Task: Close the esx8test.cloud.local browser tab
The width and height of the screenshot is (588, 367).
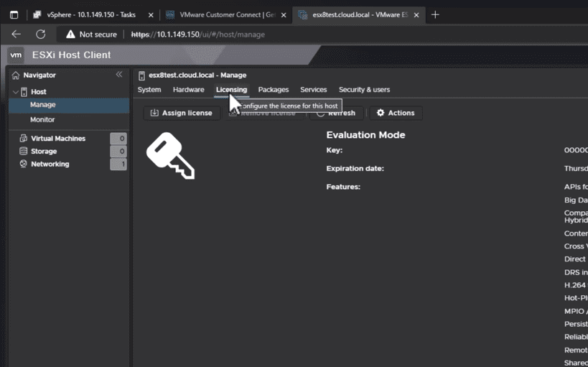Action: pos(416,15)
